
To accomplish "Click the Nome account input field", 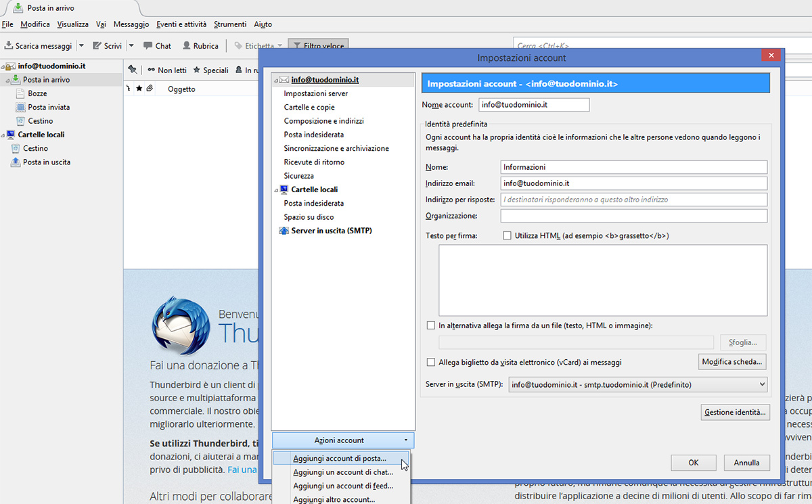I will click(x=535, y=105).
